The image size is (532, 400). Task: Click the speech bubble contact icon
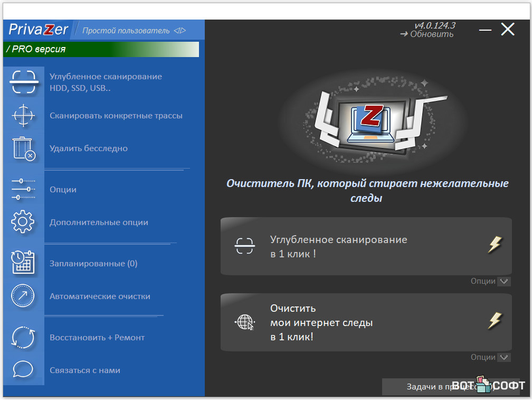point(23,369)
